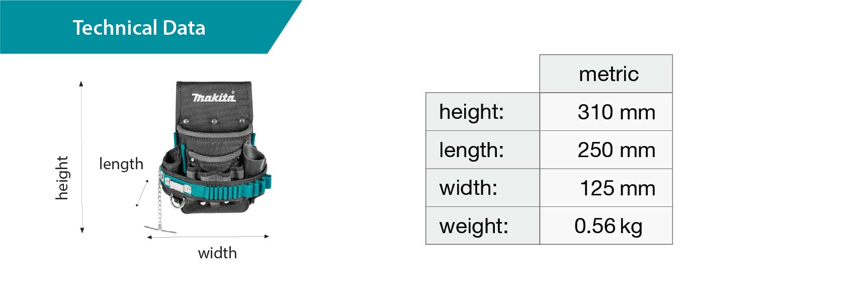The width and height of the screenshot is (868, 287).
Task: Click the Makita logo on the pouch
Action: pos(213,97)
